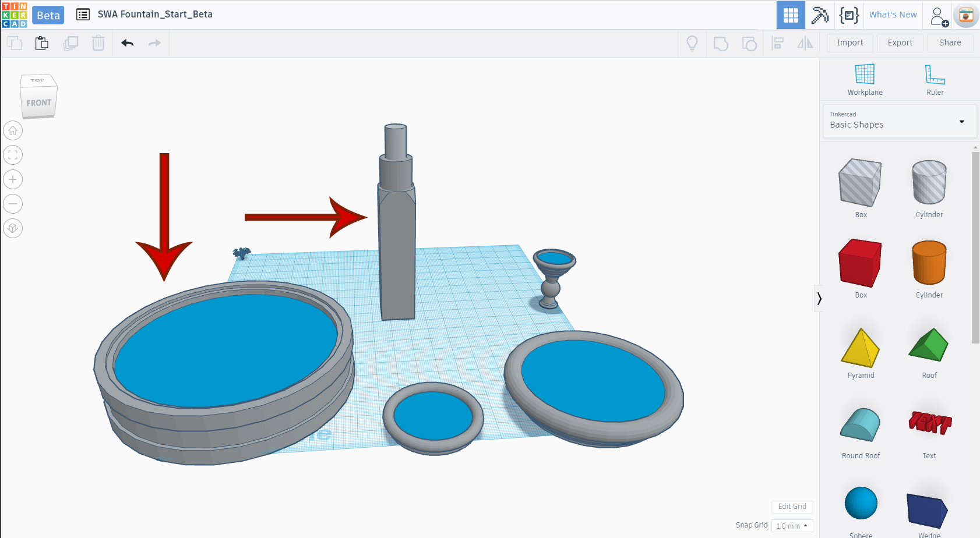Open the Basic Shapes category dropdown
Image resolution: width=980 pixels, height=538 pixels.
(900, 121)
